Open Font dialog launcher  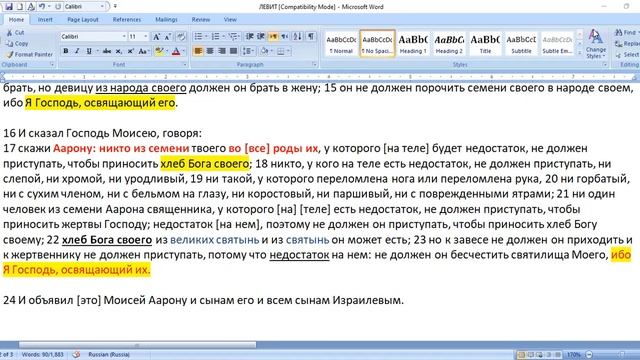[185, 64]
